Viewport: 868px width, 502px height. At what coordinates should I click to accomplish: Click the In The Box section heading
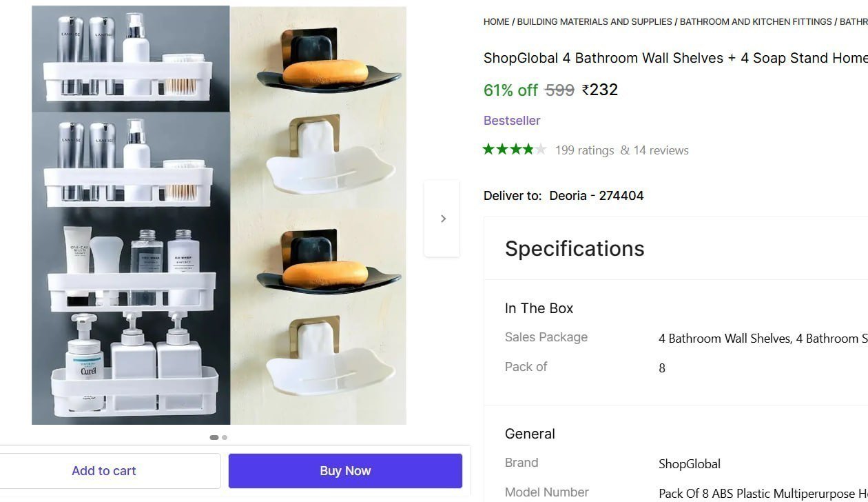click(x=539, y=308)
